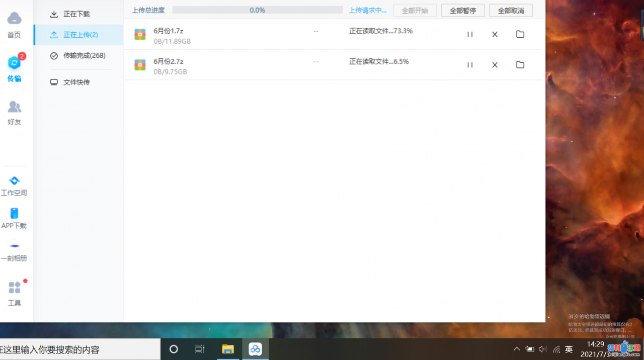This screenshot has width=644, height=360.
Task: Open the APP下载 download icon
Action: coord(15,218)
